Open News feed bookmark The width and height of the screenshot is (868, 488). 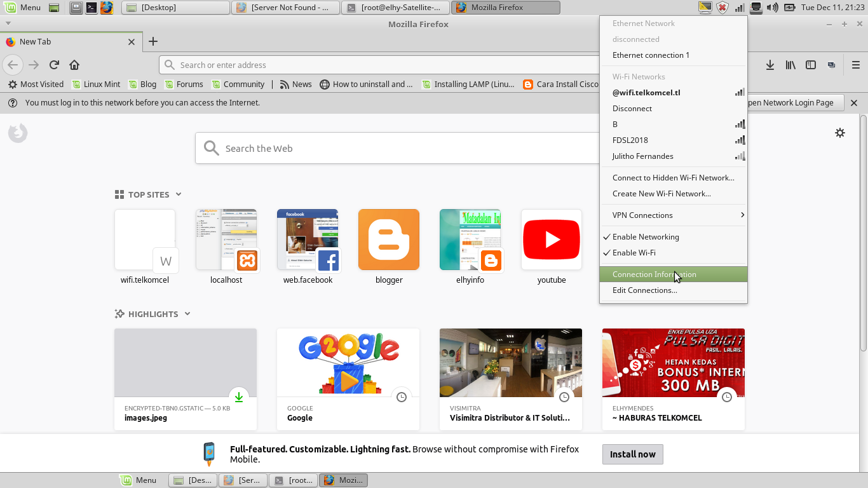click(x=295, y=84)
